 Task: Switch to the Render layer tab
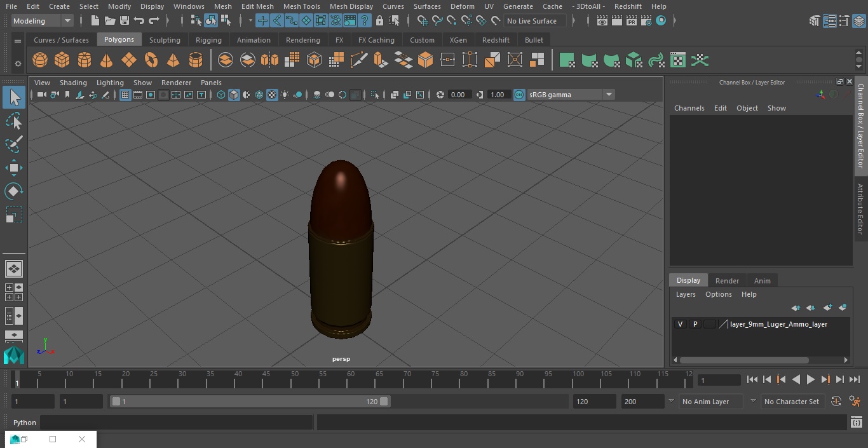point(727,281)
